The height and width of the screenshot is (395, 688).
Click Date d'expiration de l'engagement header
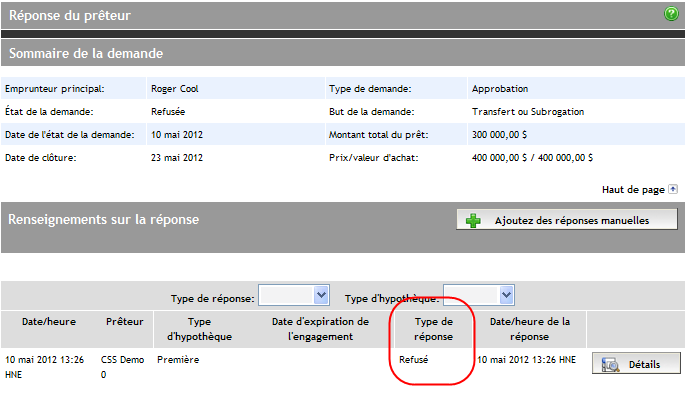point(320,329)
